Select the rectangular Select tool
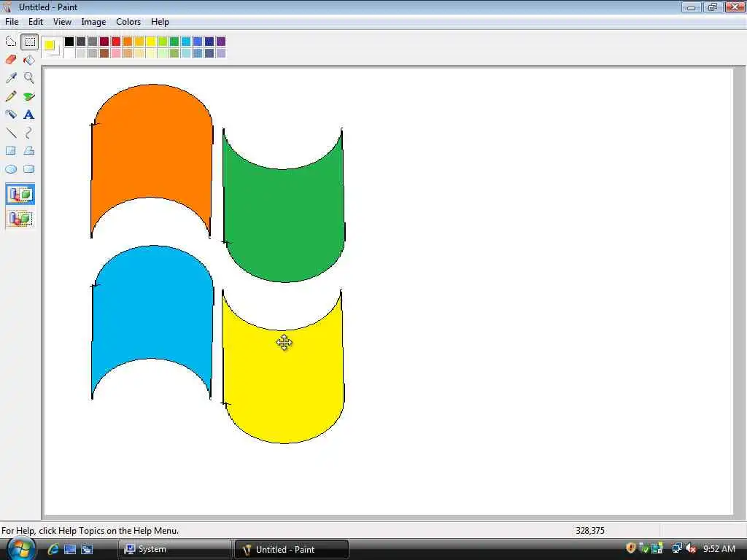747x560 pixels. tap(29, 42)
